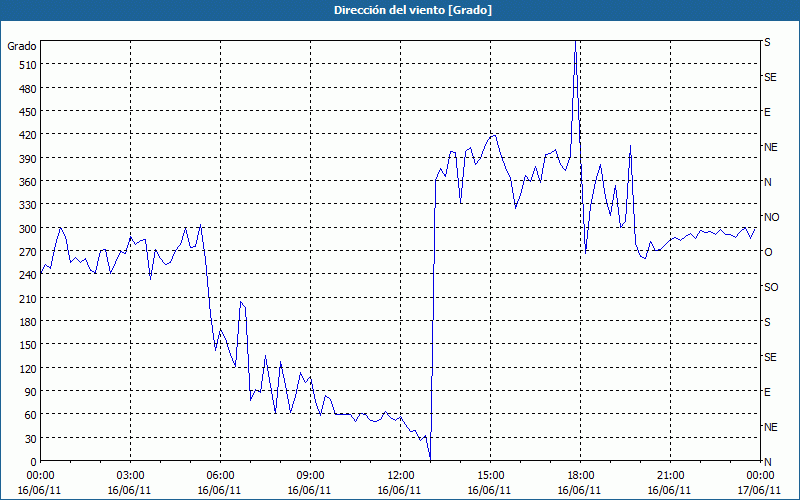Click the 21:00 time axis label
This screenshot has width=800, height=500.
coord(670,476)
